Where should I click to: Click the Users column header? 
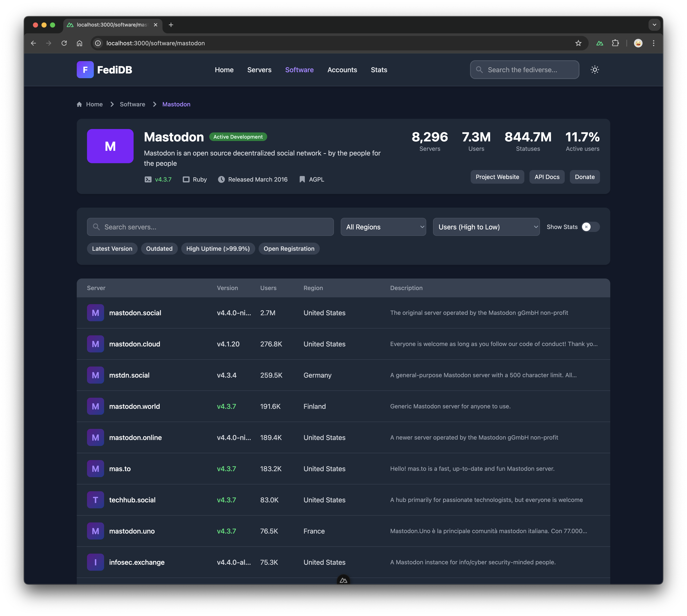point(268,288)
